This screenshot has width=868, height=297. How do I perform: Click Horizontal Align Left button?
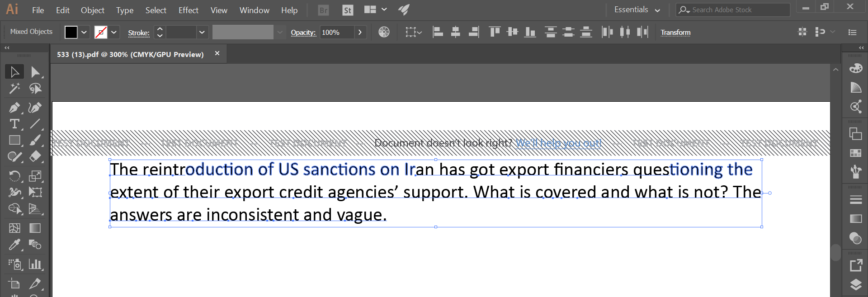tap(438, 32)
